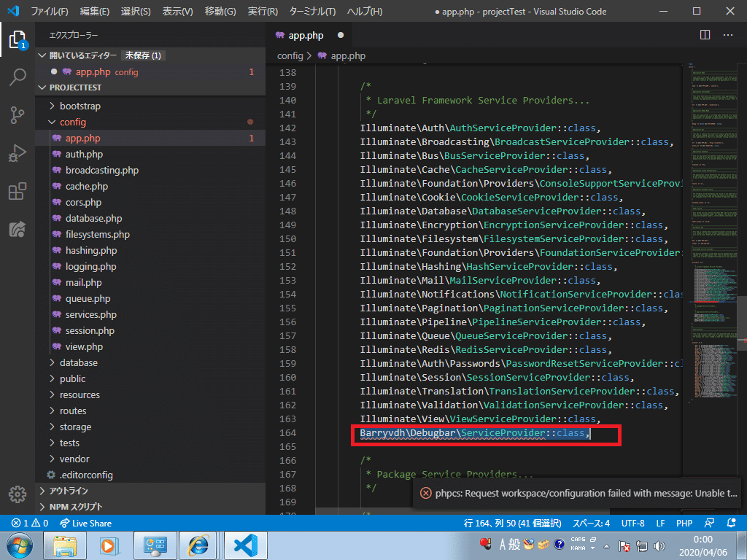Open File Explorer from taskbar
Viewport: 747px width, 560px height.
coord(65,545)
